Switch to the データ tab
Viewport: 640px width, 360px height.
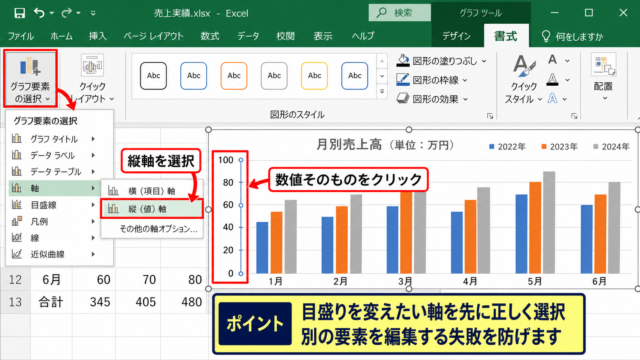coord(248,36)
